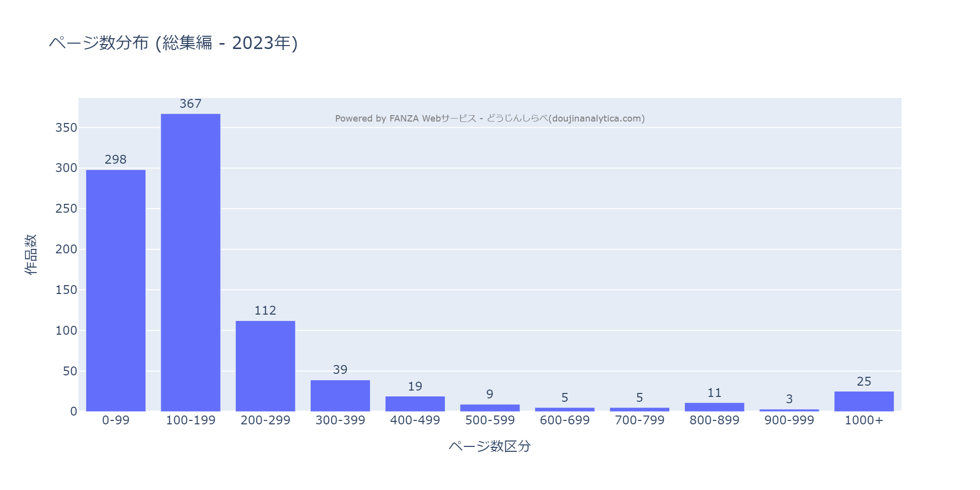This screenshot has width=980, height=490.
Task: Click the x-axis tick label 700-799
Action: point(639,420)
